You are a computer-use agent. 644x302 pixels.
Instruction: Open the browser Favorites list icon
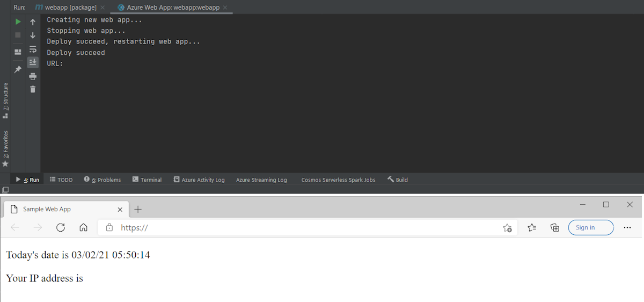pyautogui.click(x=532, y=228)
